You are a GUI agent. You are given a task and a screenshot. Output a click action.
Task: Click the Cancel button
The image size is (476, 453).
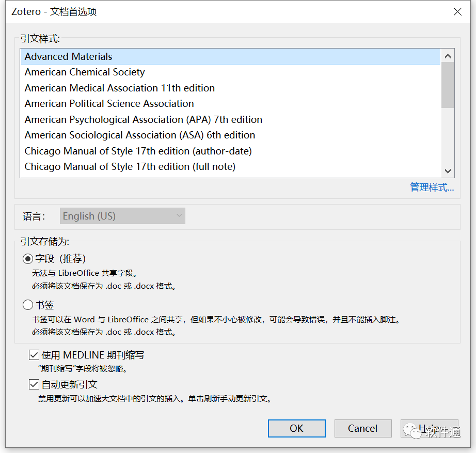point(363,428)
